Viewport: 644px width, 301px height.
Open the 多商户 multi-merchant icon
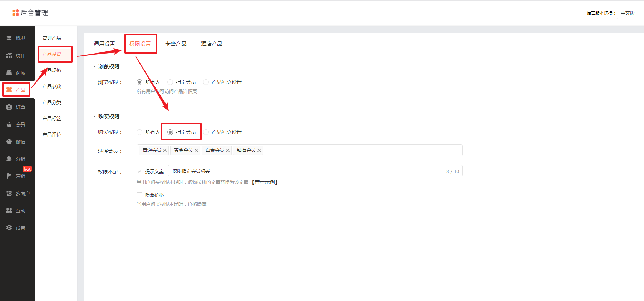(9, 194)
